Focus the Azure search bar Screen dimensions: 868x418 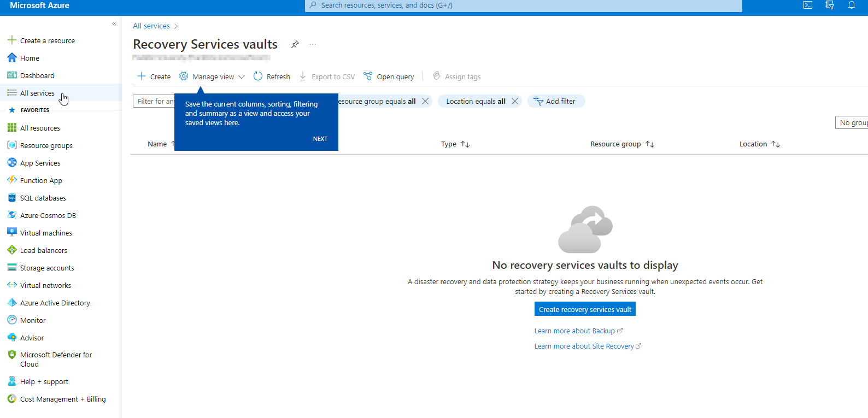tap(524, 5)
